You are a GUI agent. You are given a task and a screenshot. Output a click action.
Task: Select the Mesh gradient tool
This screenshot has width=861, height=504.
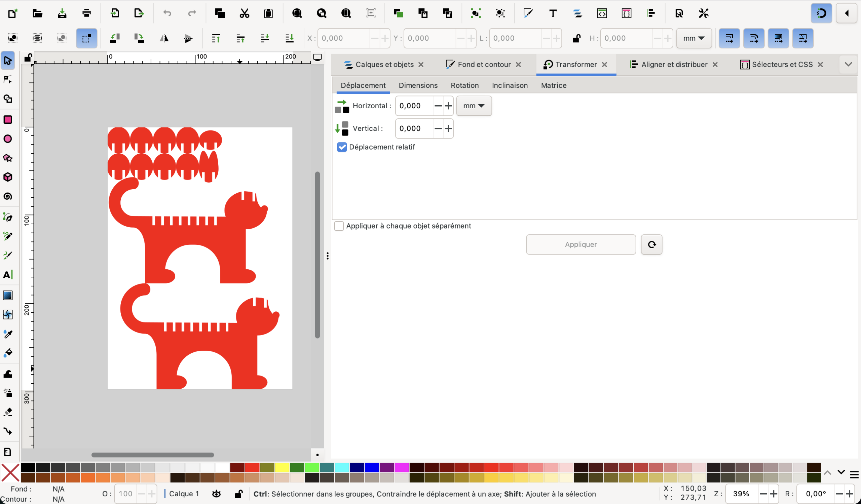7,314
